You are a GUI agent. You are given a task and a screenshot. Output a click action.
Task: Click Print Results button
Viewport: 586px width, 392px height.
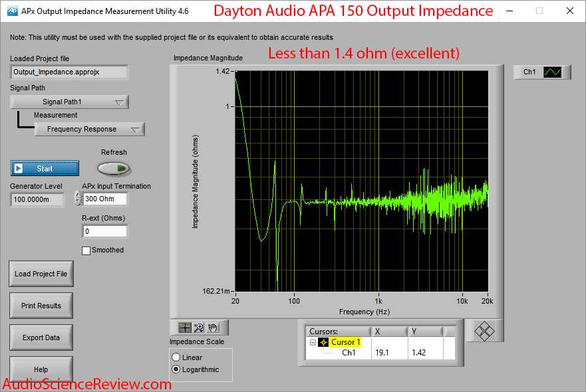coord(41,306)
